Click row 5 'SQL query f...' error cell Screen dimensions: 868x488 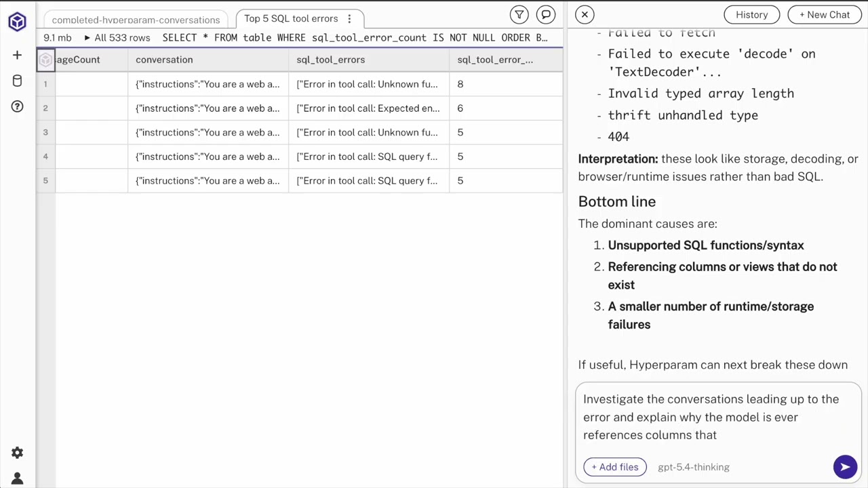coord(368,181)
